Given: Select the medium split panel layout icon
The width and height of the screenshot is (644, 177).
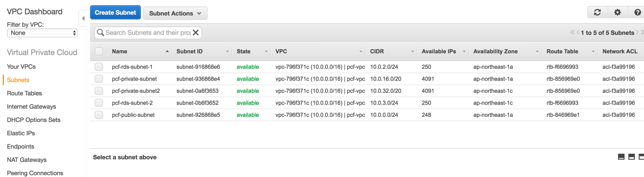Looking at the screenshot, I should (632, 157).
